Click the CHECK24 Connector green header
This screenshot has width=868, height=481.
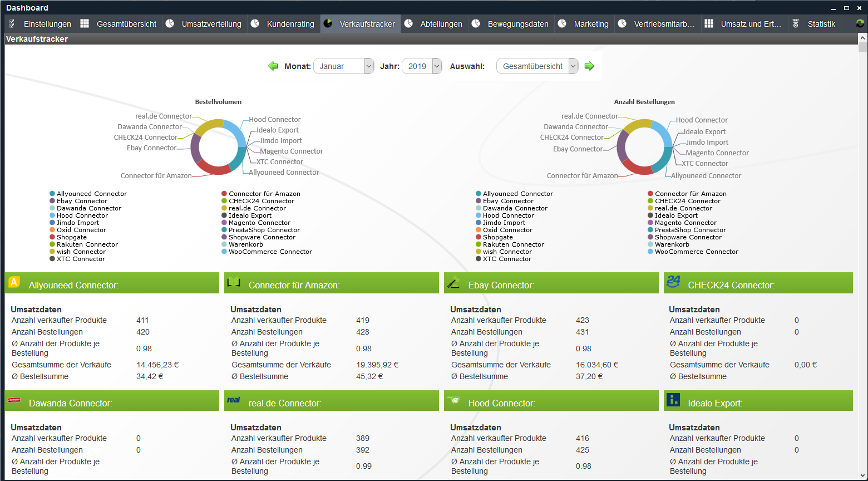point(758,283)
